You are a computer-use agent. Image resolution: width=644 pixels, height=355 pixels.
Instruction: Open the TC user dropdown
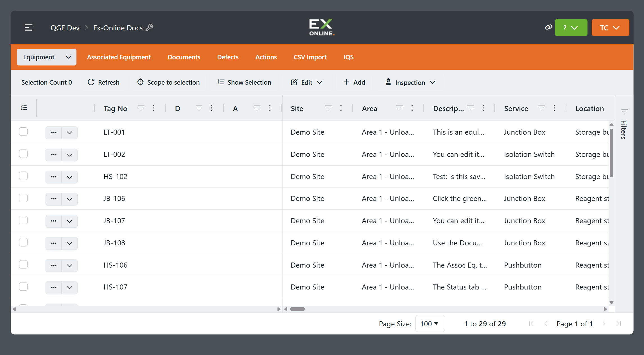pos(610,28)
